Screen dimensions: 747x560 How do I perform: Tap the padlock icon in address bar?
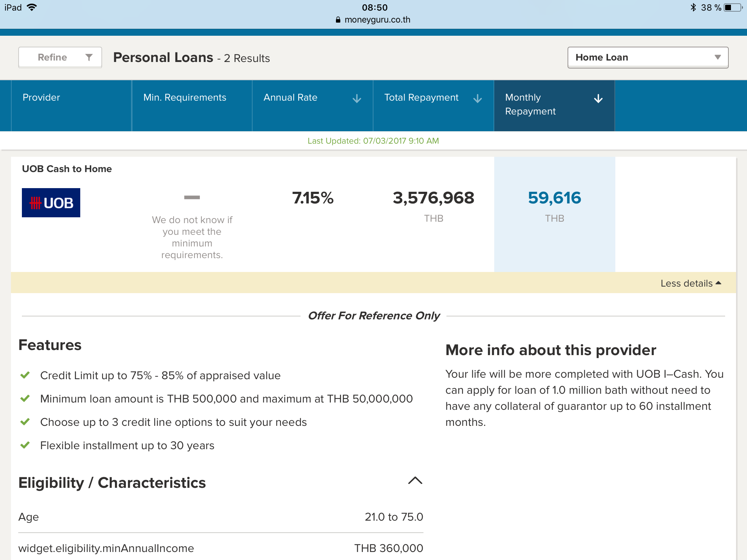pos(338,20)
